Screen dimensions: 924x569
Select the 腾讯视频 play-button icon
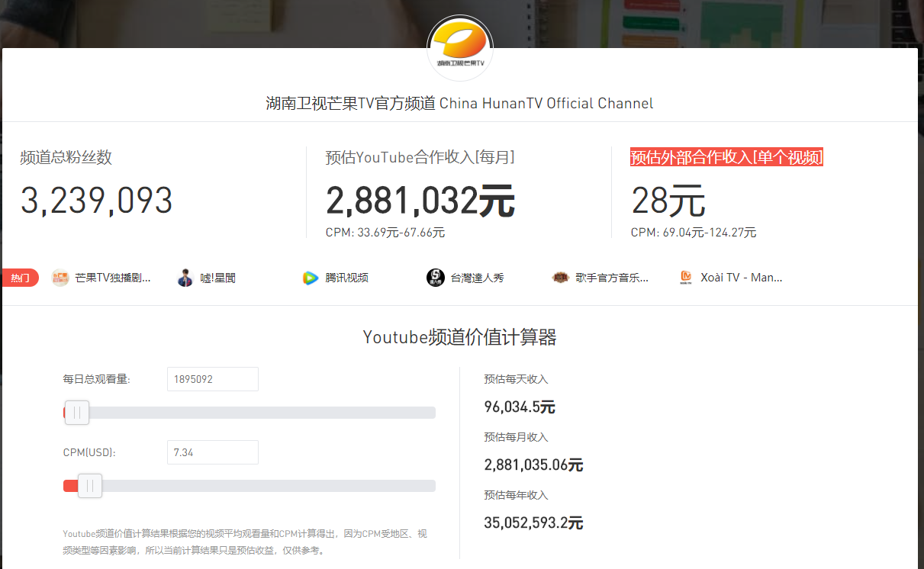pos(310,278)
